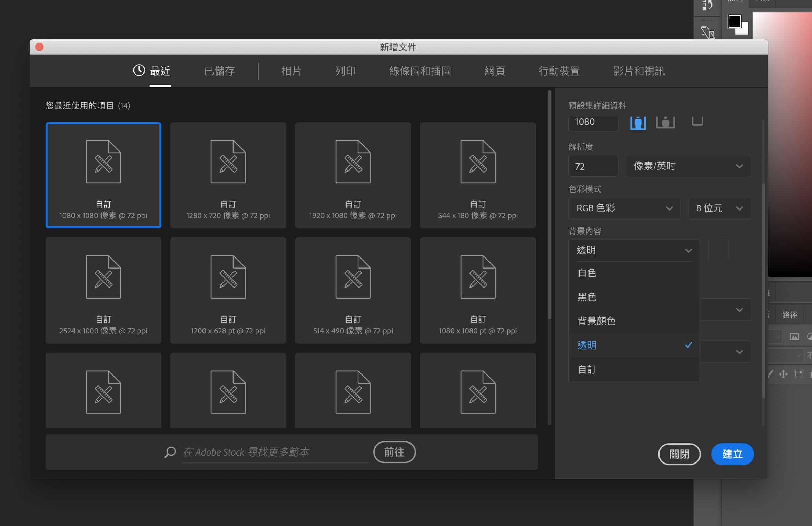
Task: Select portrait orientation icon
Action: pos(638,123)
